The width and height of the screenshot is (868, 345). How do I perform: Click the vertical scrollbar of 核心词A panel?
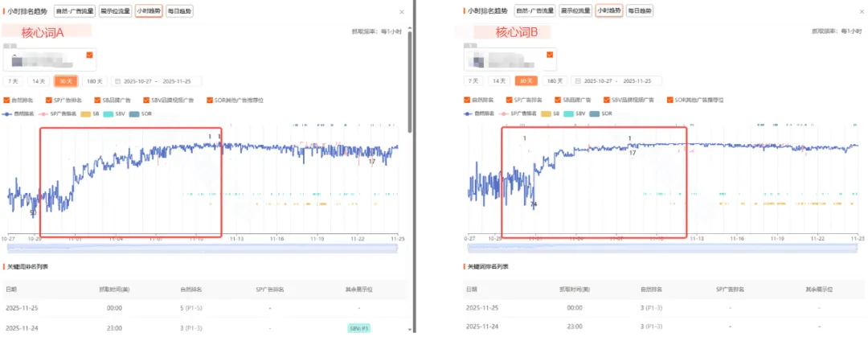tap(410, 82)
